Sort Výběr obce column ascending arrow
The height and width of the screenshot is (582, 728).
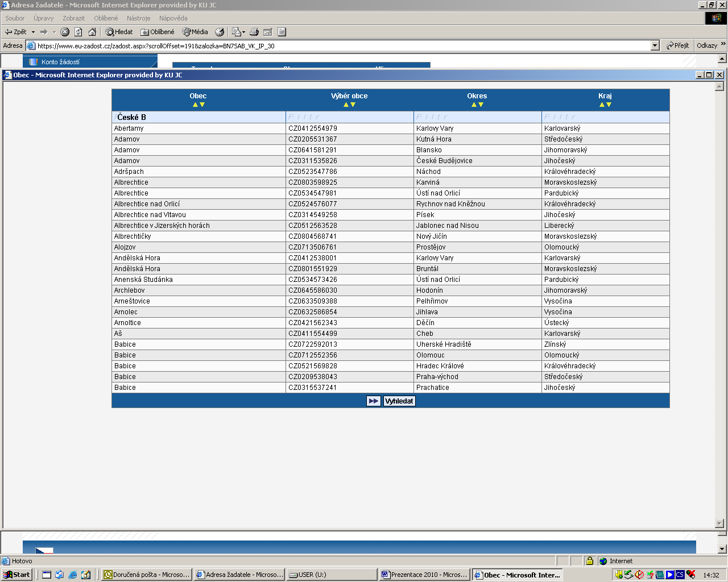click(x=346, y=105)
